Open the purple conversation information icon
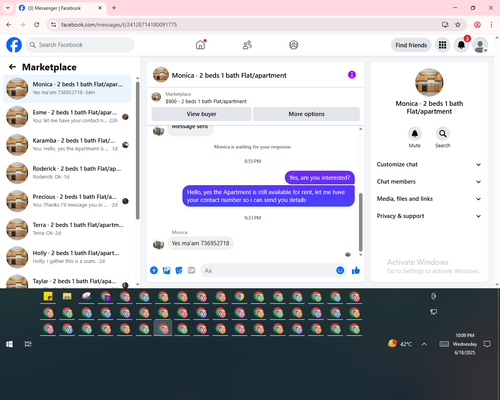Viewport: 500px width, 400px height. (x=352, y=75)
